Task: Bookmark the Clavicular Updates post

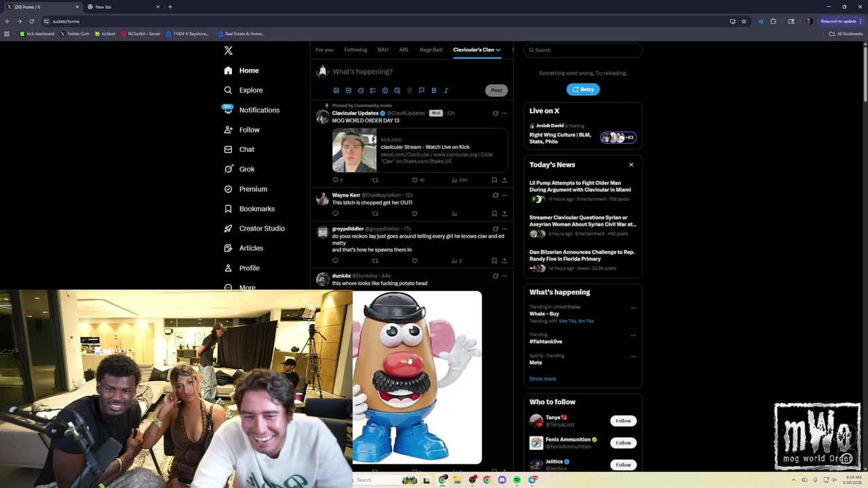Action: (x=494, y=180)
